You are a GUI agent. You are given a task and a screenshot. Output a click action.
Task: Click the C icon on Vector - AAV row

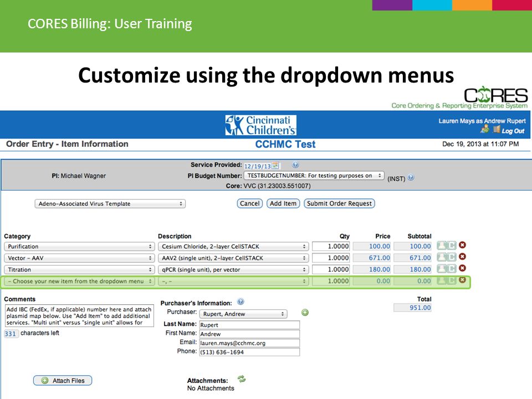pyautogui.click(x=452, y=257)
